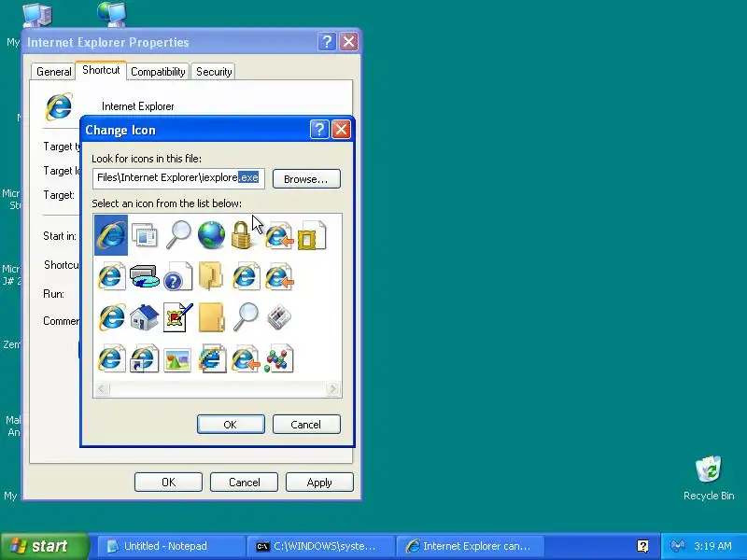Click the Browse... button
Image resolution: width=747 pixels, height=560 pixels.
pyautogui.click(x=306, y=179)
